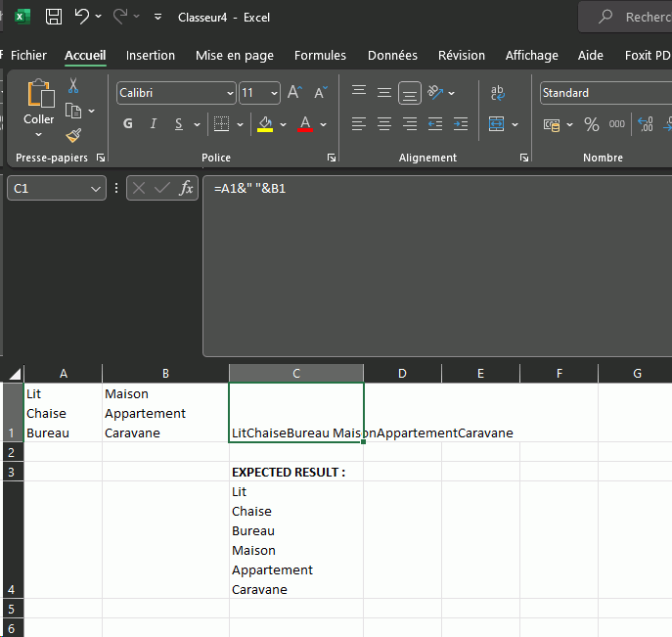The image size is (672, 637).
Task: Click the Borders icon
Action: coord(221,124)
